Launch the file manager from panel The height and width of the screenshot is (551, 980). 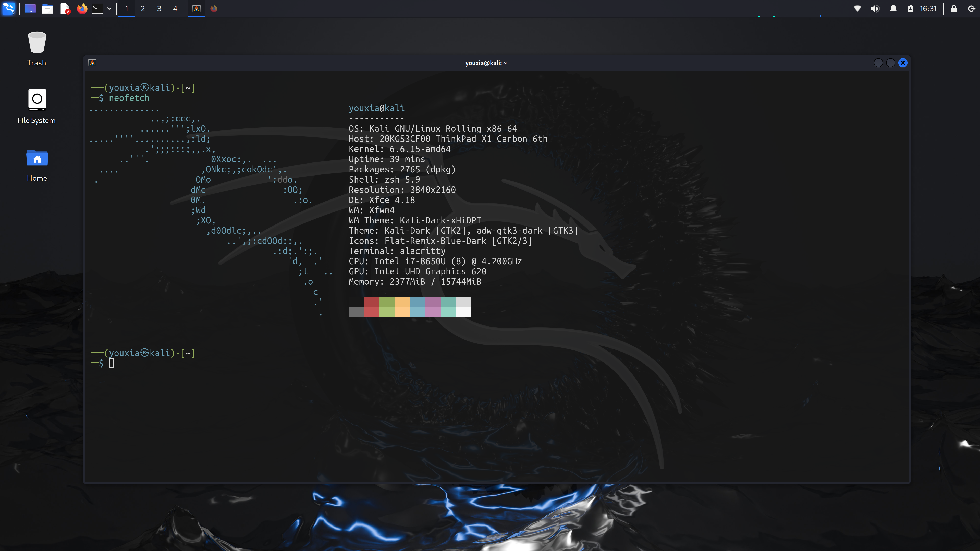(x=47, y=8)
